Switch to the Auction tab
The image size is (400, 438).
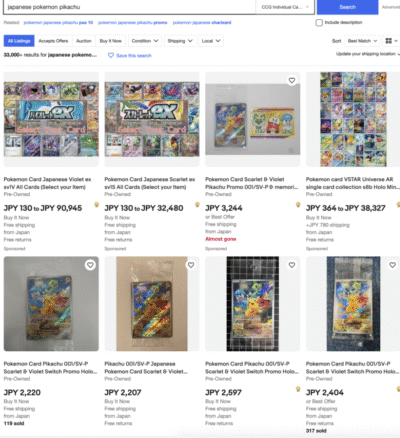point(84,41)
